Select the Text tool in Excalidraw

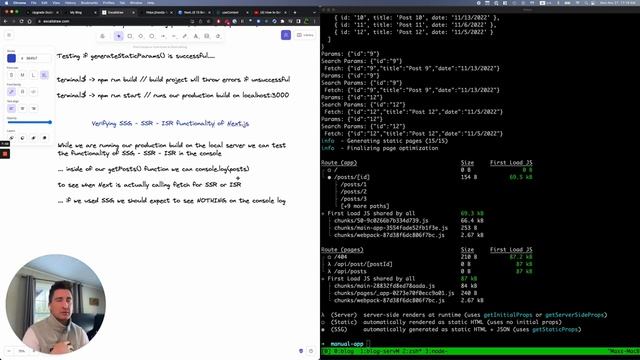(x=196, y=36)
